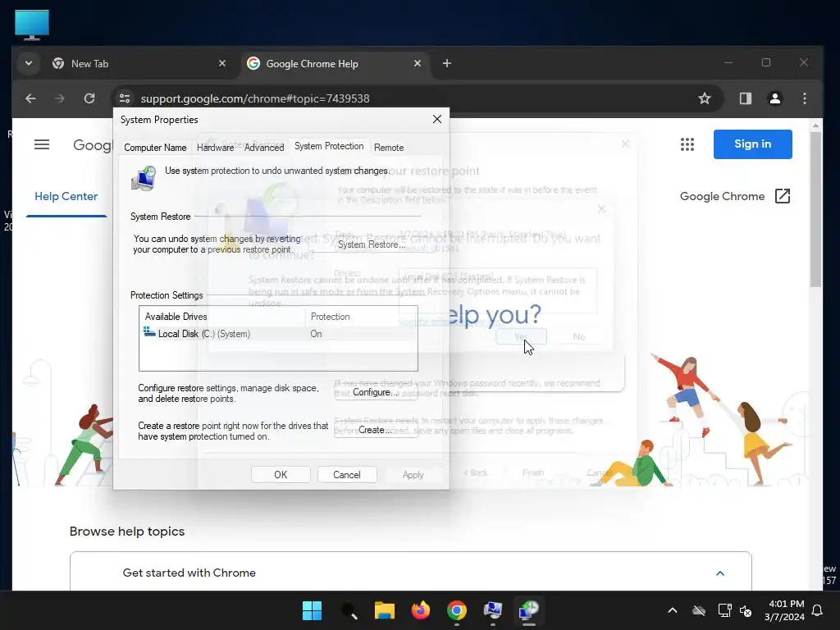The width and height of the screenshot is (840, 630).
Task: Click the cloud sync tray icon
Action: coord(699,610)
